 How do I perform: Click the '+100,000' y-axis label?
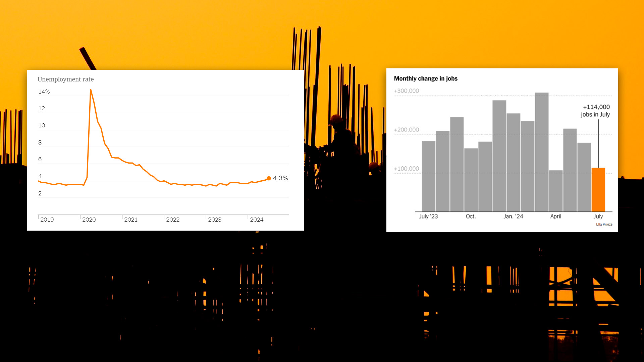406,169
